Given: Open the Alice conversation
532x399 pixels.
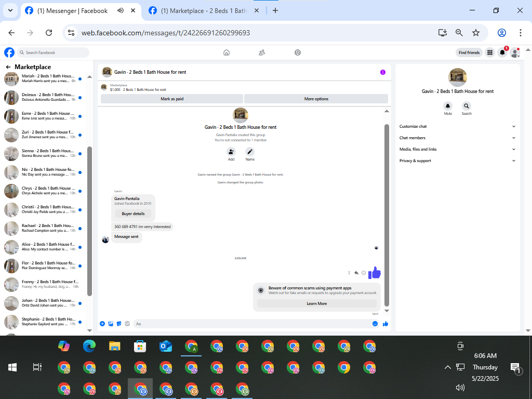Looking at the screenshot, I should (44, 247).
